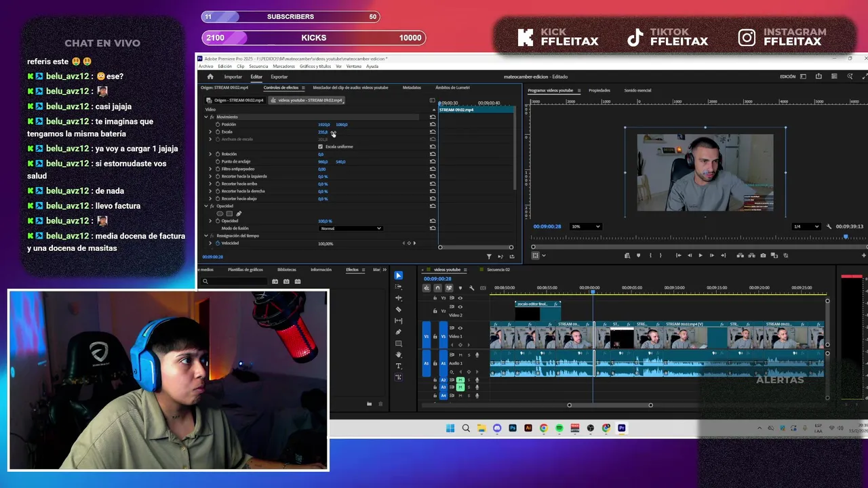Select the Pen tool in tools panel
868x488 pixels.
[x=398, y=332]
